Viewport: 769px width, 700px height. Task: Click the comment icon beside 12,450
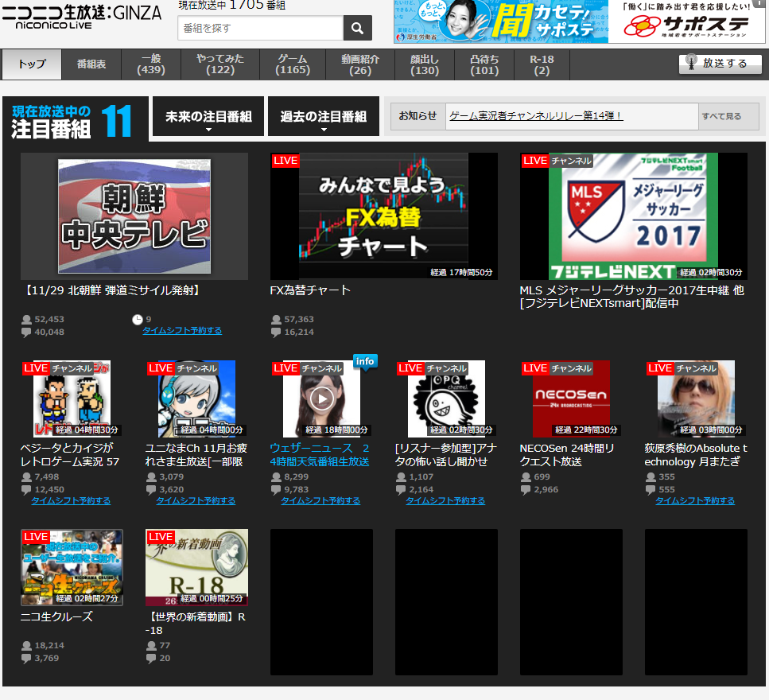(26, 490)
